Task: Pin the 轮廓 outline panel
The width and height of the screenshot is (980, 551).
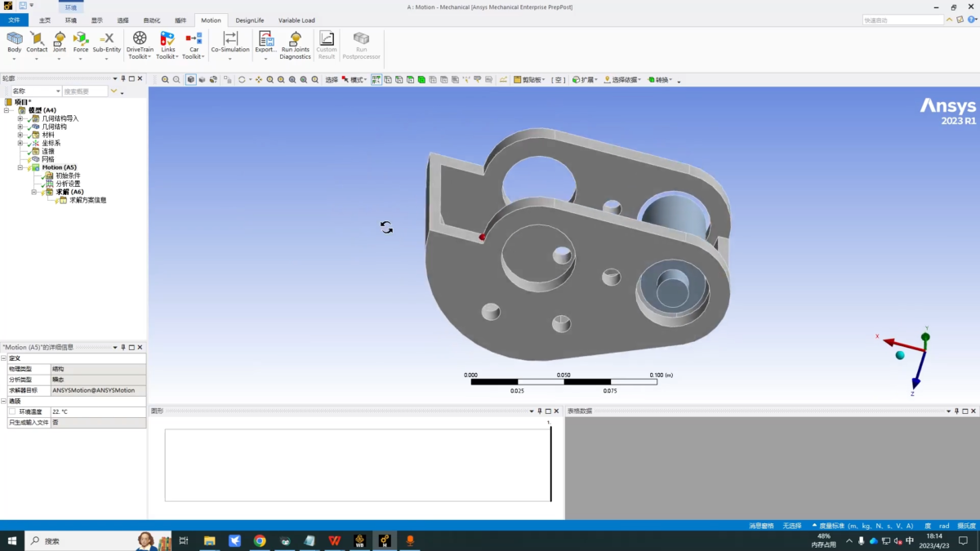Action: [123, 79]
